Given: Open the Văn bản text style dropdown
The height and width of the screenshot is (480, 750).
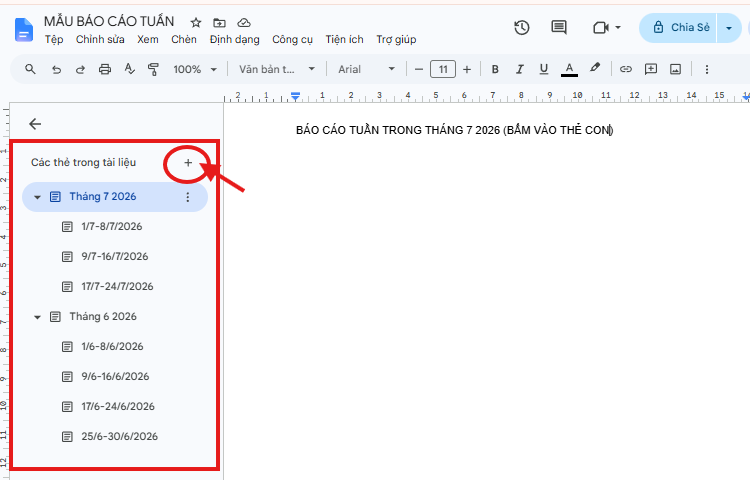Looking at the screenshot, I should click(x=277, y=69).
